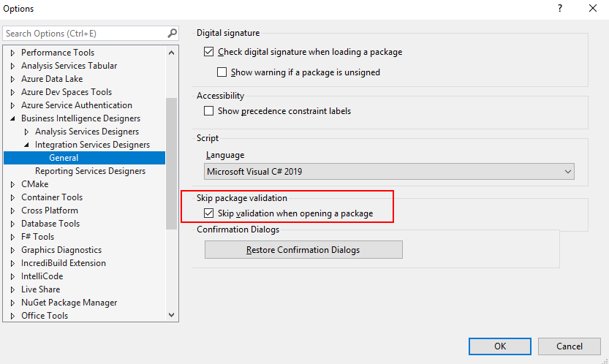Uncheck Skip validation when opening package
This screenshot has height=364, width=609.
tap(208, 213)
